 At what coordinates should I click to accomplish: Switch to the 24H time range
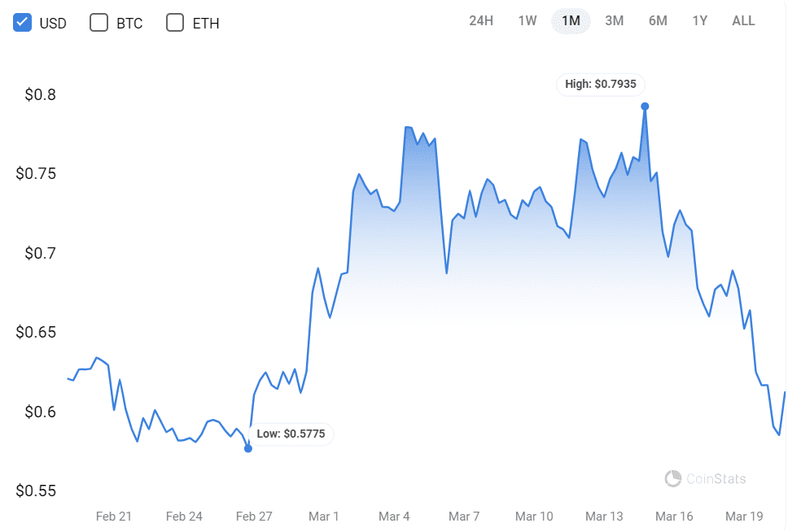[481, 21]
